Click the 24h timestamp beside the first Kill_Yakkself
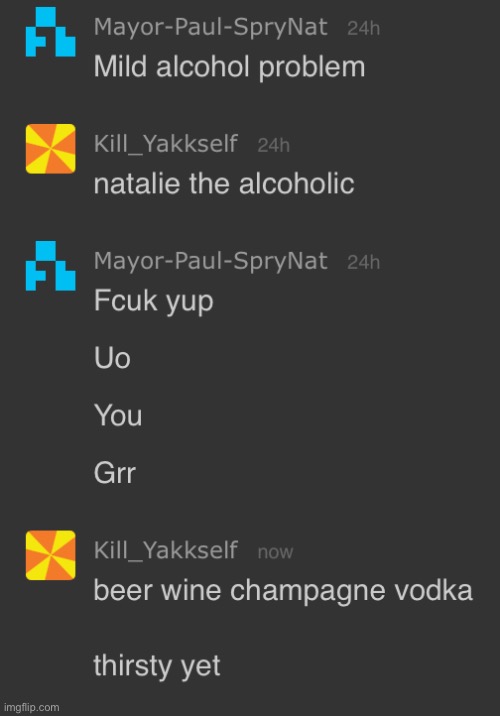 coord(274,145)
